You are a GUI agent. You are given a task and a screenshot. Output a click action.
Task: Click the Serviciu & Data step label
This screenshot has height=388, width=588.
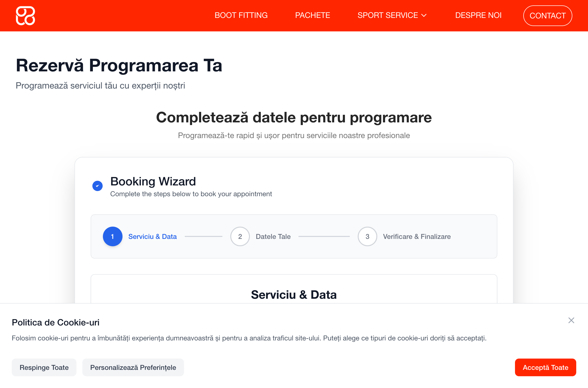tap(152, 237)
